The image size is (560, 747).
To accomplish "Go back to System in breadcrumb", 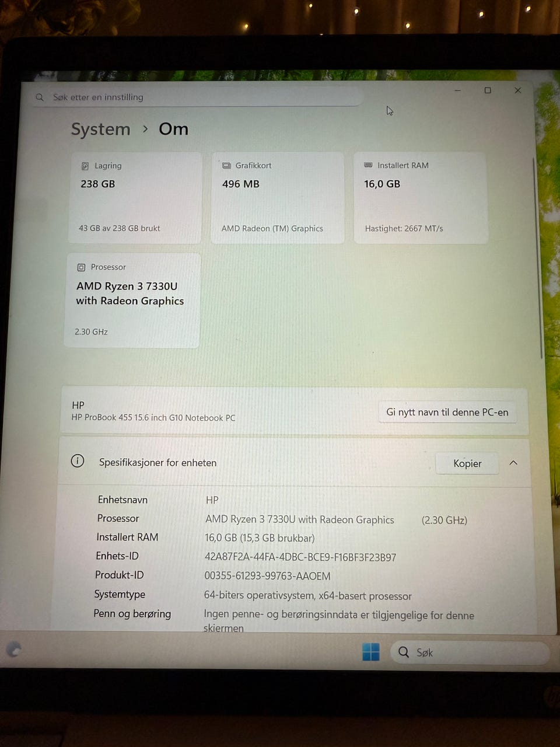I will [101, 129].
